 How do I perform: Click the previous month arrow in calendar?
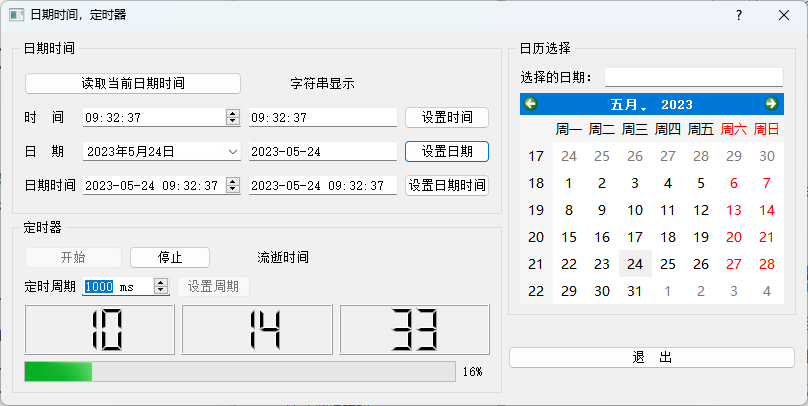pyautogui.click(x=531, y=104)
